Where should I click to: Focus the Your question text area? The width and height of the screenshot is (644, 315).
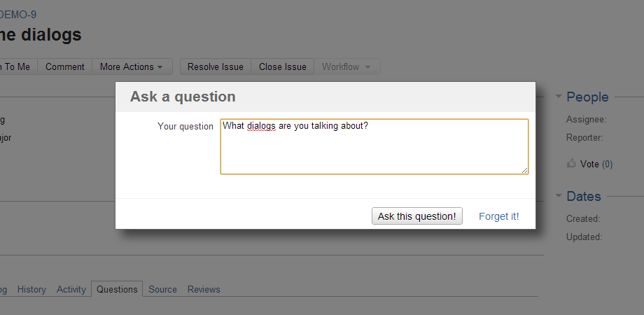[374, 146]
